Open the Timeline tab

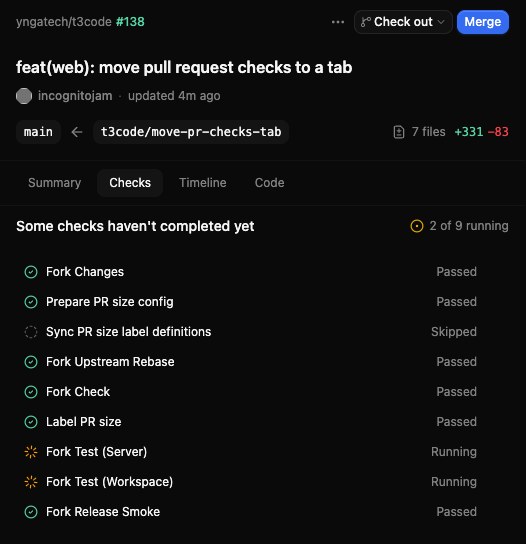(203, 183)
